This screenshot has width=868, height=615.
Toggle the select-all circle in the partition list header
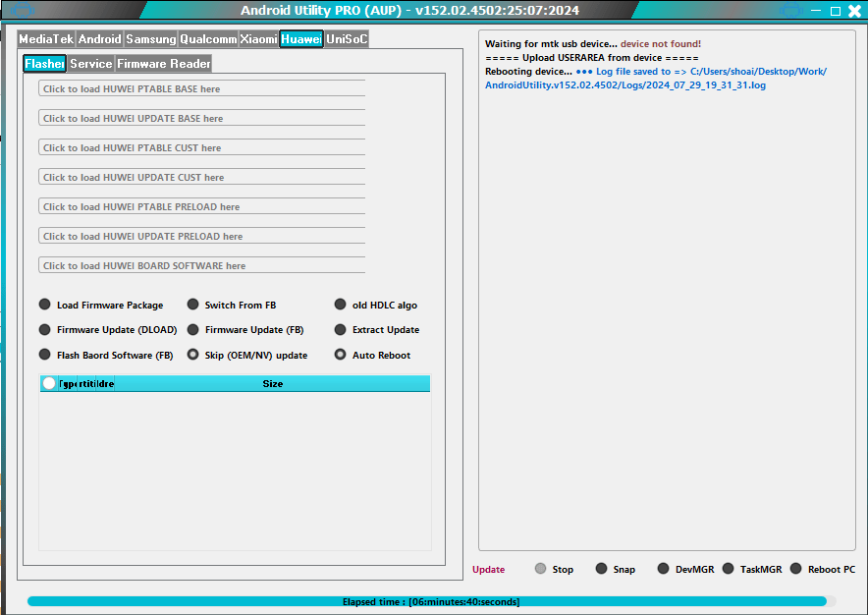click(48, 383)
